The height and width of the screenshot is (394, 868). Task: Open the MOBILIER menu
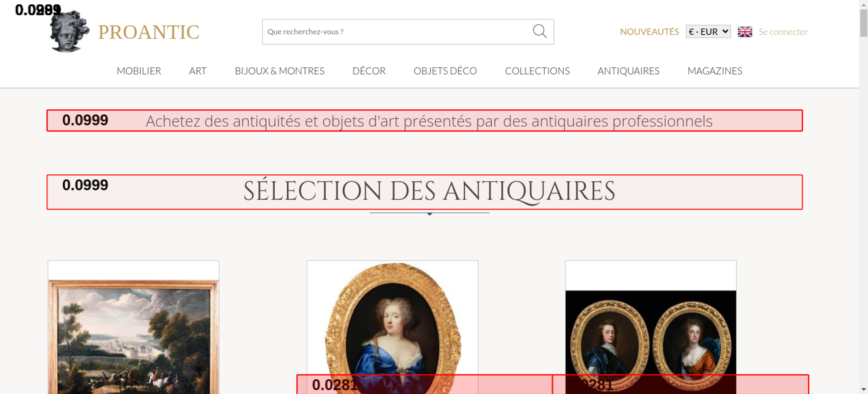[x=139, y=71]
